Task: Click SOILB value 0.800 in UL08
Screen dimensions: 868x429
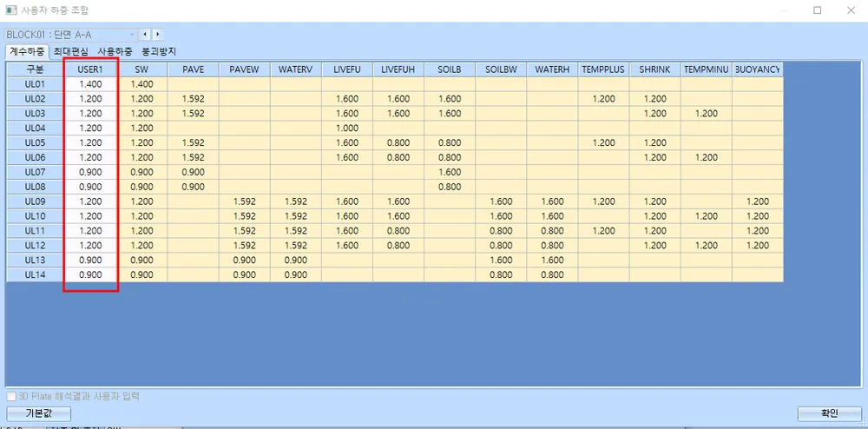Action: [450, 187]
